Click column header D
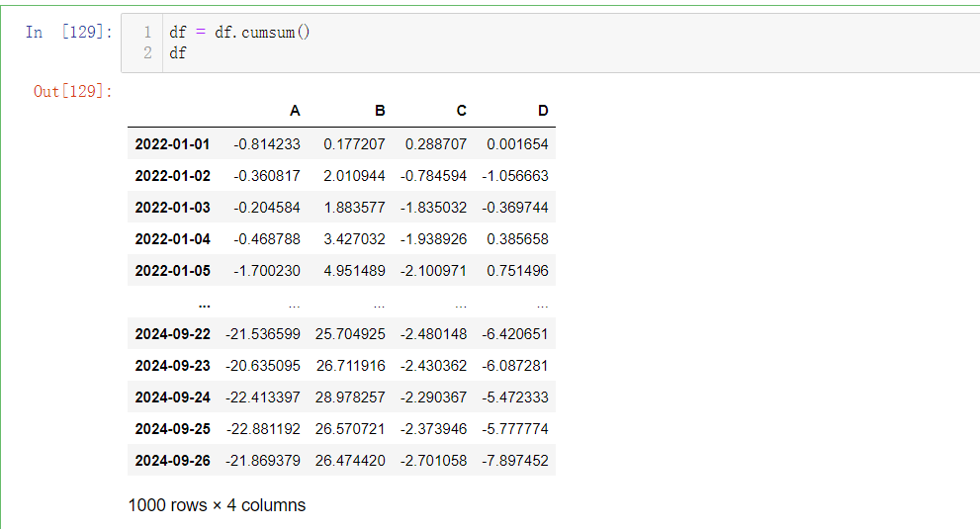 (x=543, y=111)
